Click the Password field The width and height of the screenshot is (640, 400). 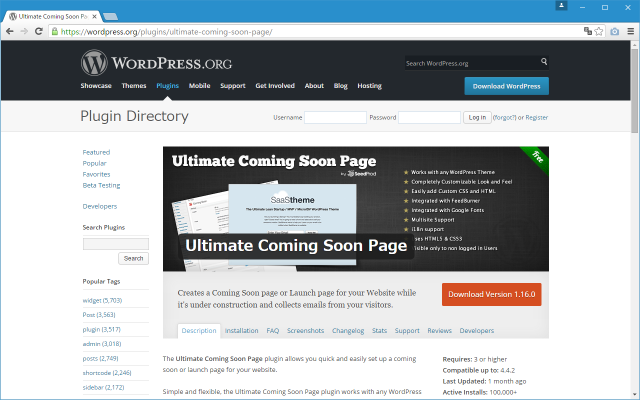pos(429,118)
